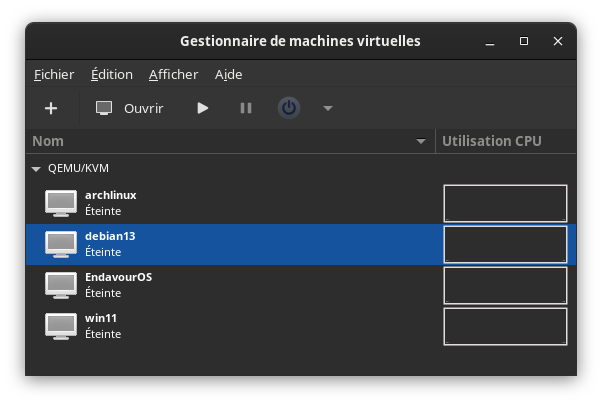Image resolution: width=602 pixels, height=404 pixels.
Task: Sort by the Nom column header
Action: click(x=230, y=141)
